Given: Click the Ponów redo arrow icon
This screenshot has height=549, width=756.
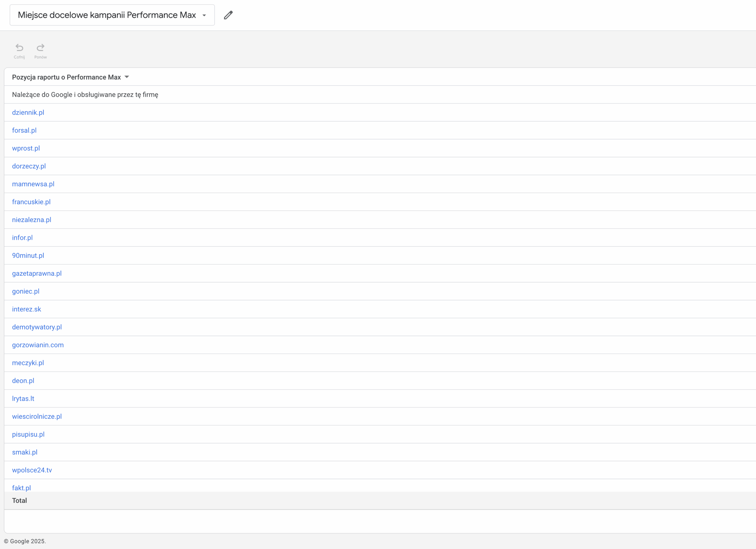Looking at the screenshot, I should point(40,48).
